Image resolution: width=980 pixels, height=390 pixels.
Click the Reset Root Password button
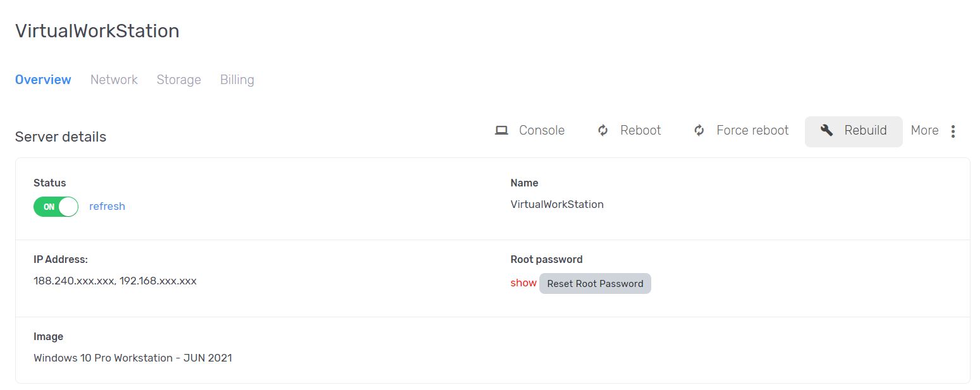(595, 283)
